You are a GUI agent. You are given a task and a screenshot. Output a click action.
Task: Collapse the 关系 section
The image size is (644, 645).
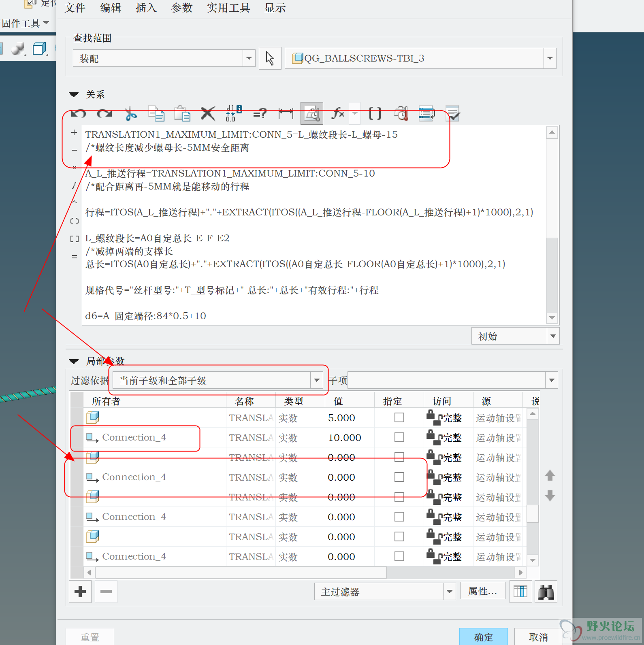tap(73, 95)
